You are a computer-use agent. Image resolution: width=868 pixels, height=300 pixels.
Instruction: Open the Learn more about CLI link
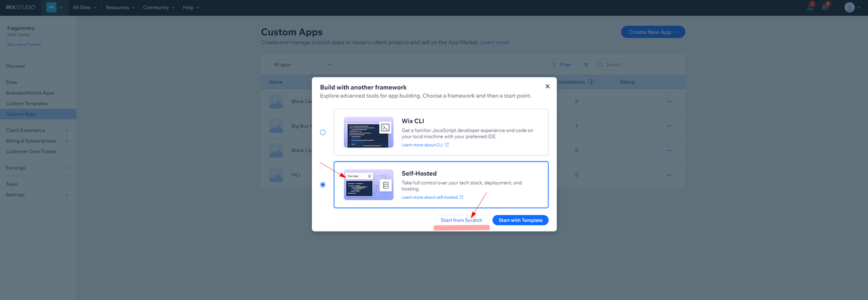tap(425, 145)
